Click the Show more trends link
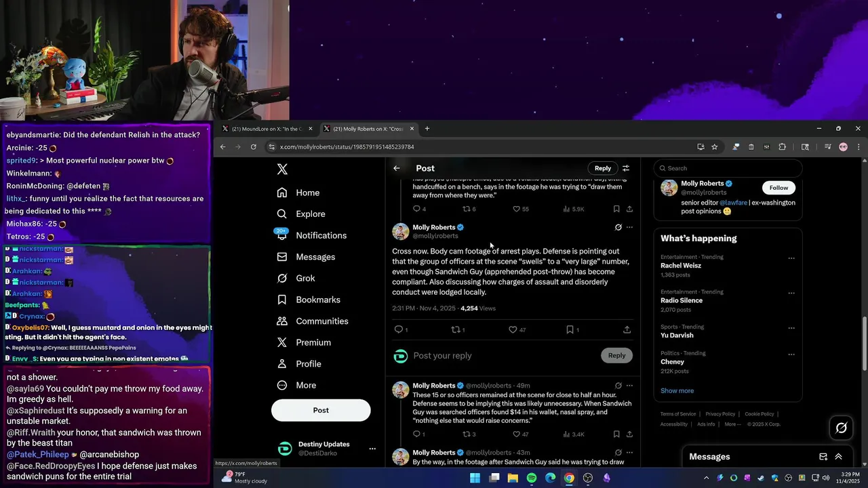The width and height of the screenshot is (868, 488). coord(677,390)
